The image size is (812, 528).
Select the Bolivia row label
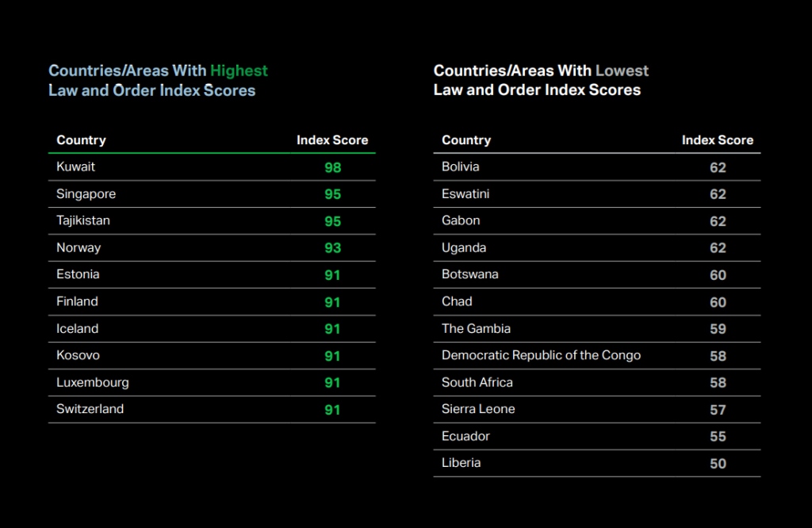(460, 166)
